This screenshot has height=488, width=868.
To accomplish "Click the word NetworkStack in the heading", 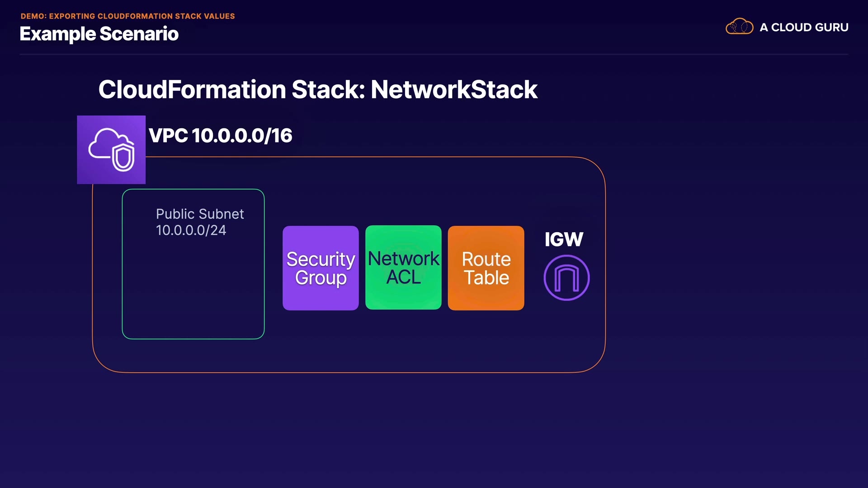I will click(x=454, y=89).
